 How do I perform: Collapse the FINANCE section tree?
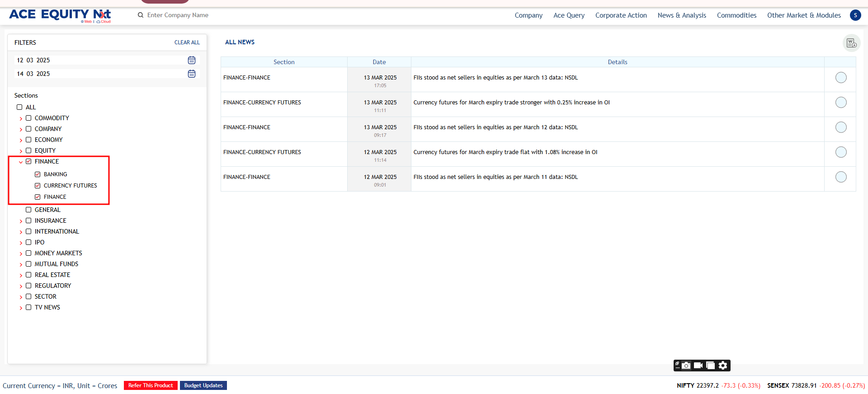21,162
